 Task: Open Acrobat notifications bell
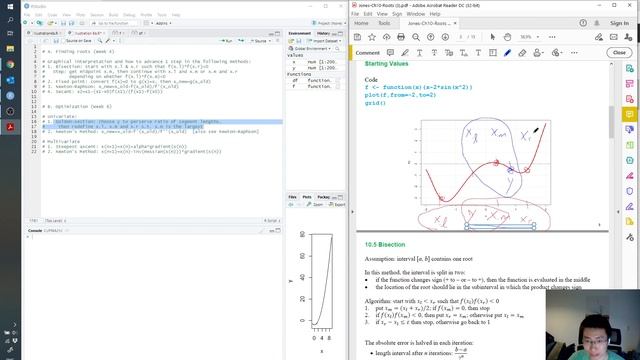click(x=597, y=23)
